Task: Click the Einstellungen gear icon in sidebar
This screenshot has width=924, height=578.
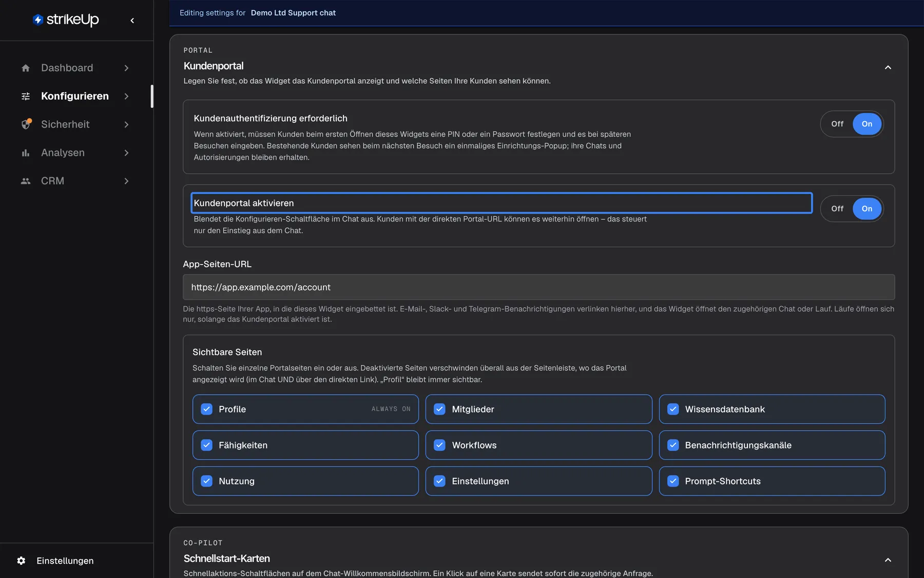Action: tap(21, 561)
